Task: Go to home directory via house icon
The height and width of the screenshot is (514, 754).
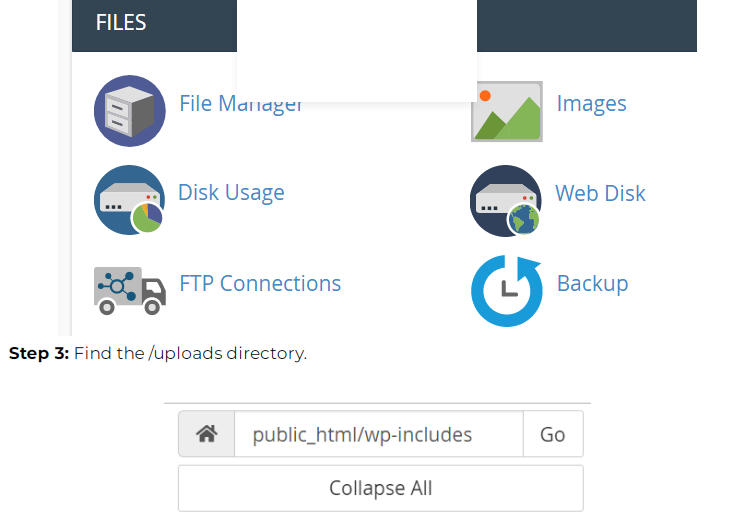Action: [207, 434]
